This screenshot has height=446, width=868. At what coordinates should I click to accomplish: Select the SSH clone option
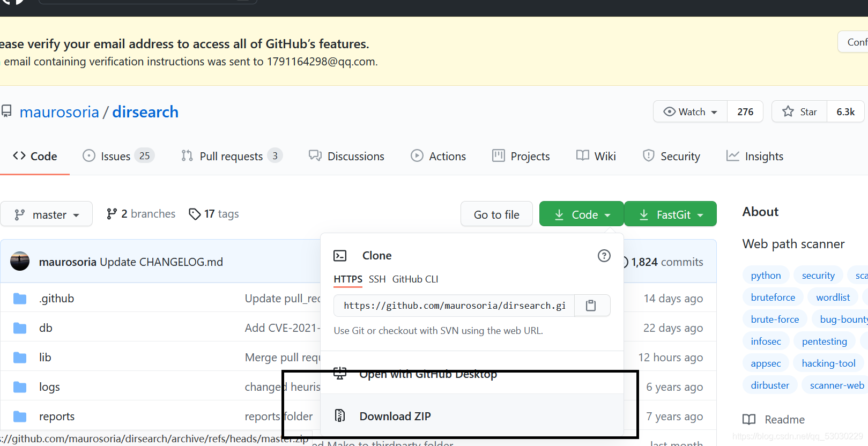[377, 279]
